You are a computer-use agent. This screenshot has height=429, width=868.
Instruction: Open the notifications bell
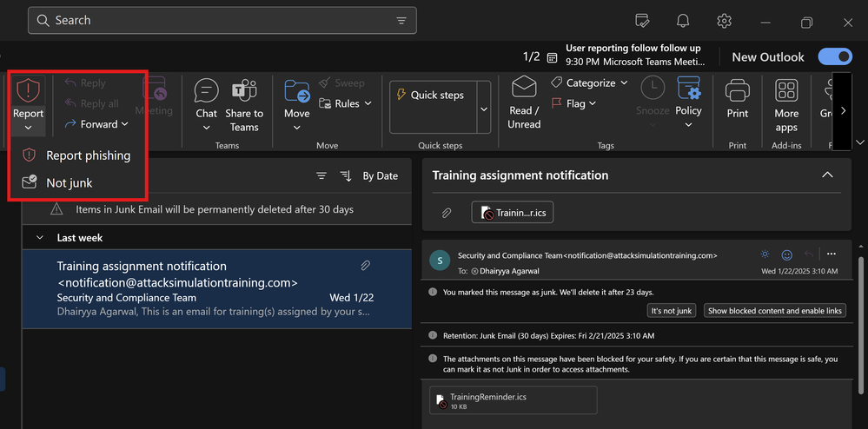click(683, 21)
